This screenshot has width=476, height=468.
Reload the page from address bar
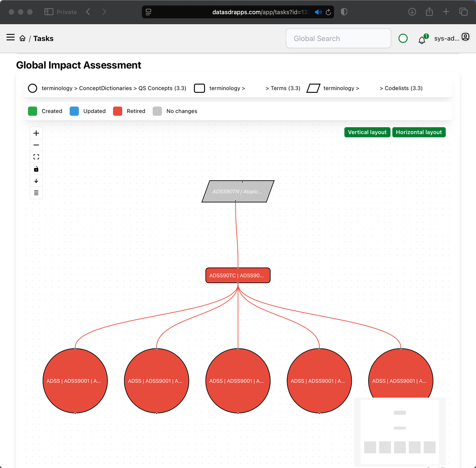(x=328, y=12)
